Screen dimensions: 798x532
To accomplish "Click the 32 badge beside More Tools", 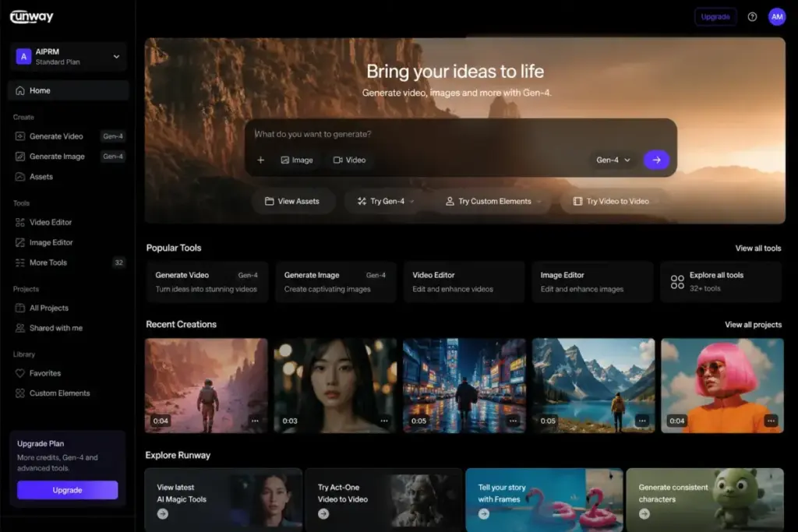I will coord(118,262).
